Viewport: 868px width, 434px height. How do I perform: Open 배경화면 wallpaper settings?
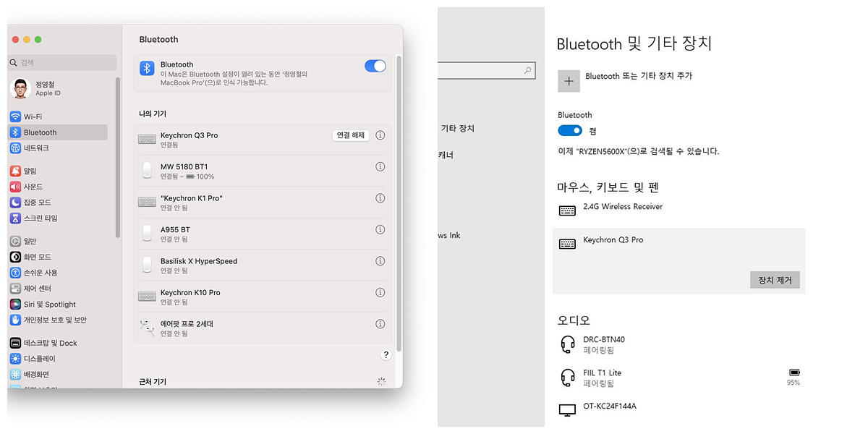[x=58, y=375]
